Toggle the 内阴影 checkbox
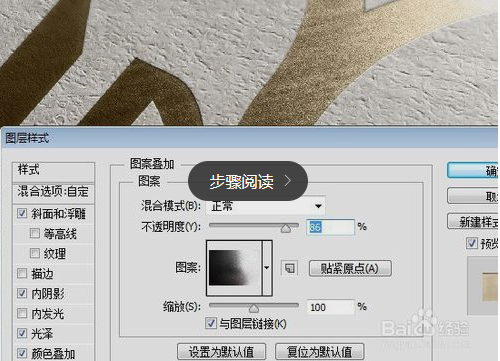 [x=22, y=293]
